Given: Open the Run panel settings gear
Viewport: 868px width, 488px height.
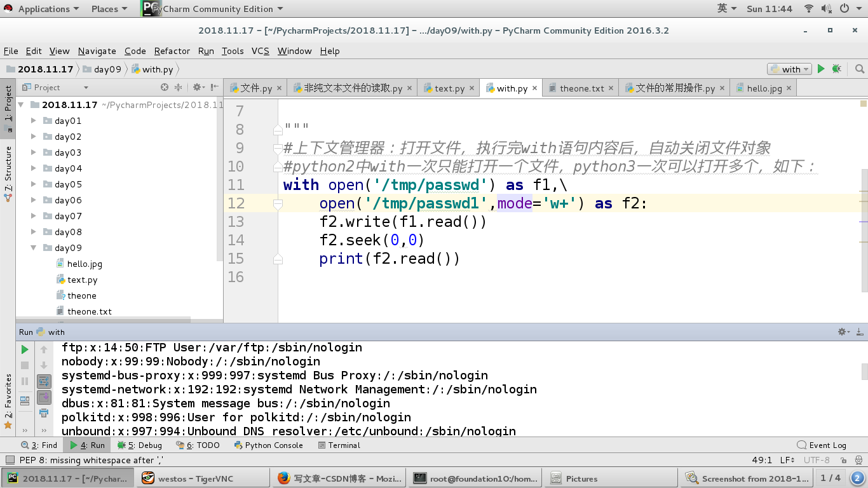Looking at the screenshot, I should click(843, 332).
